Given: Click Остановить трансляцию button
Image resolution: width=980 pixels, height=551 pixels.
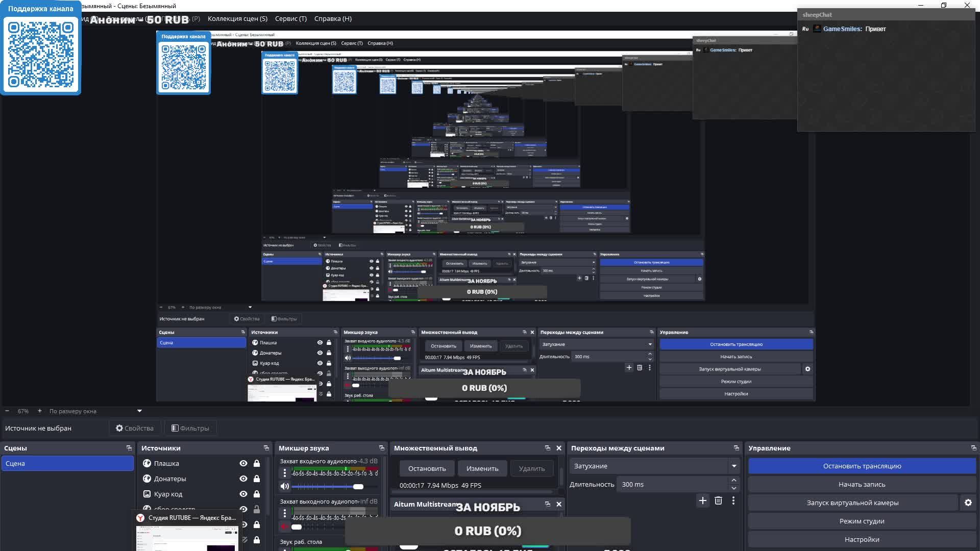Looking at the screenshot, I should (862, 466).
